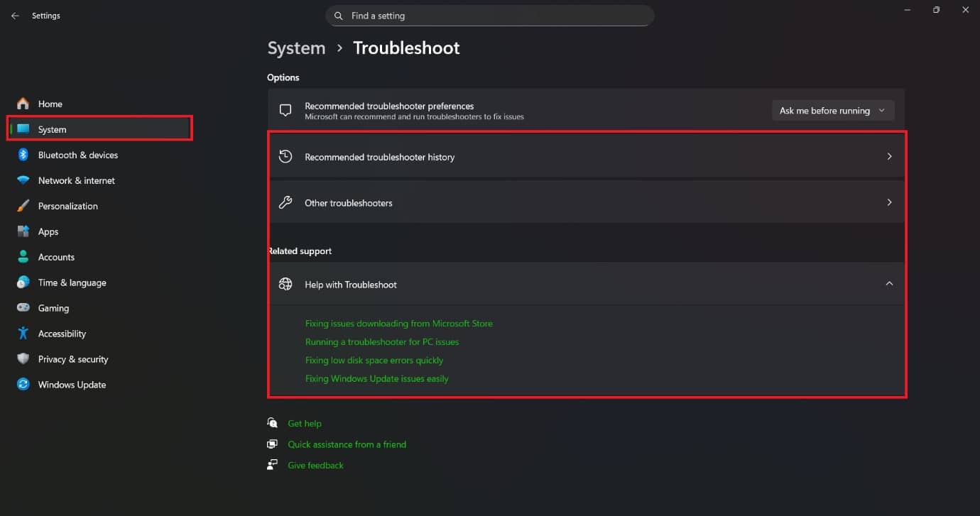Screen dimensions: 980x516
Task: Select the Accessibility sidebar icon
Action: coord(23,334)
